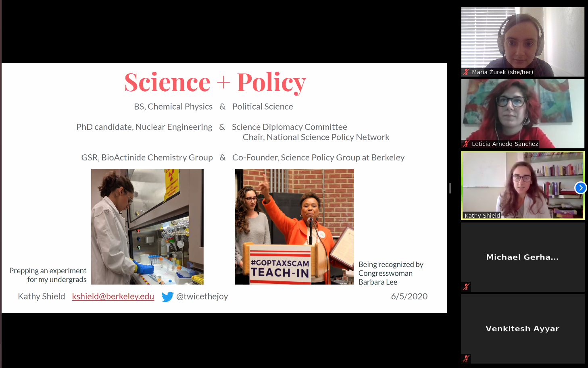Click Venkitesh Ayyar's participant tile
Image resolution: width=588 pixels, height=368 pixels.
(522, 328)
